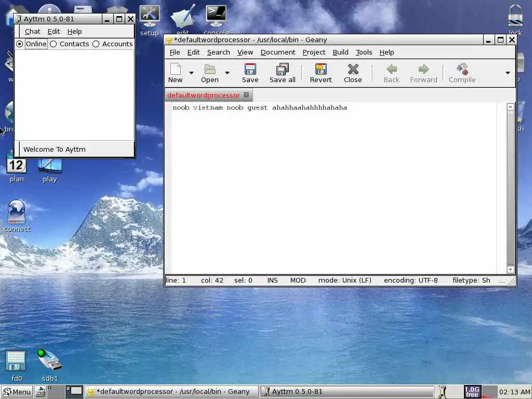Click the 'line: 1' status bar entry
532x399 pixels.
coord(176,281)
